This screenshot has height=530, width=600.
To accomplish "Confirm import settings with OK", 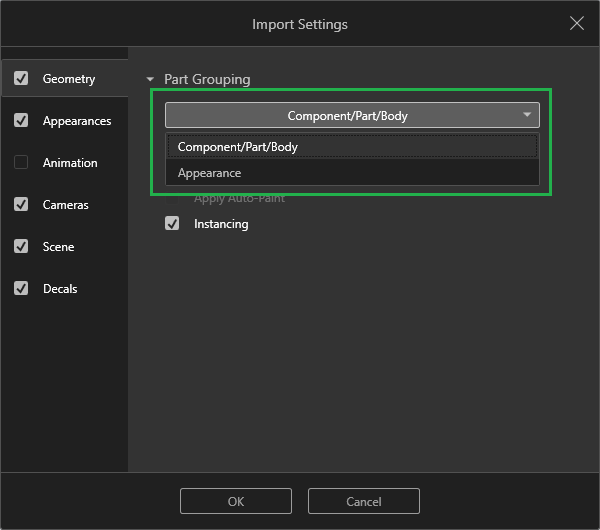I will click(x=236, y=501).
